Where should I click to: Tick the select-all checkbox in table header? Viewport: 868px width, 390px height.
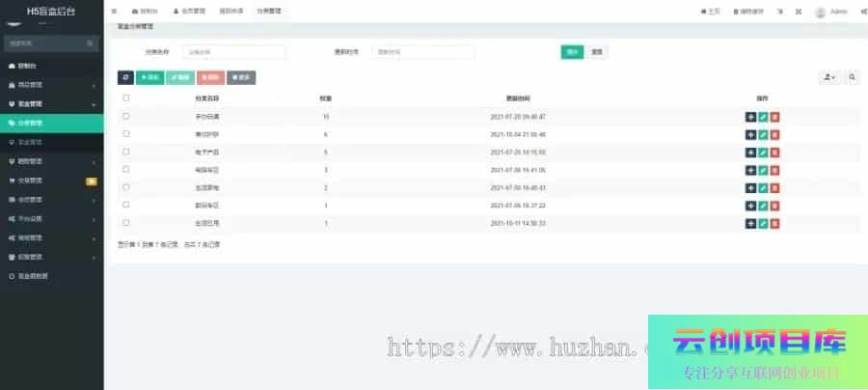pyautogui.click(x=125, y=98)
